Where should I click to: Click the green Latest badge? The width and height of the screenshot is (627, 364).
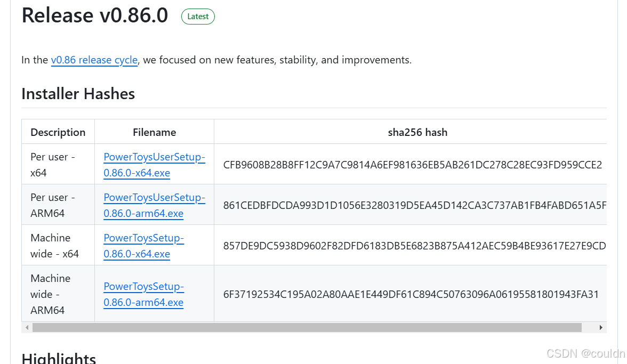198,17
